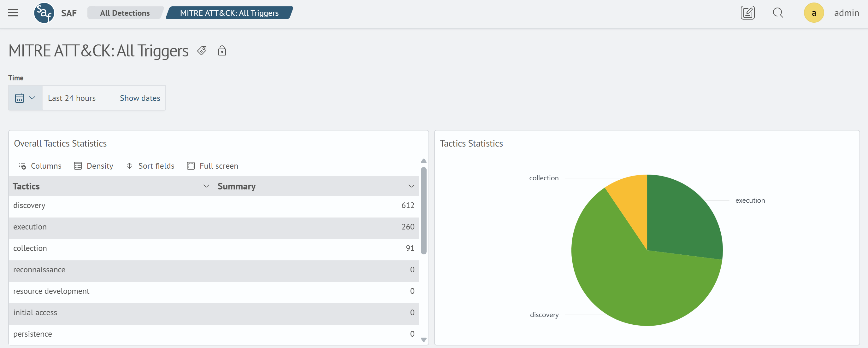Screen dimensions: 868x348
Task: Expand the Tactics column header chevron
Action: [x=206, y=186]
